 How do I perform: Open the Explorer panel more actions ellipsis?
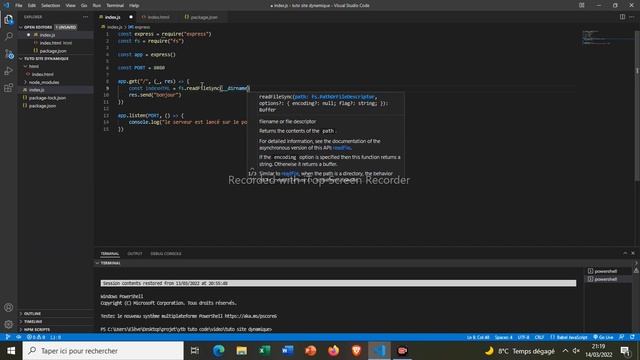coord(85,17)
